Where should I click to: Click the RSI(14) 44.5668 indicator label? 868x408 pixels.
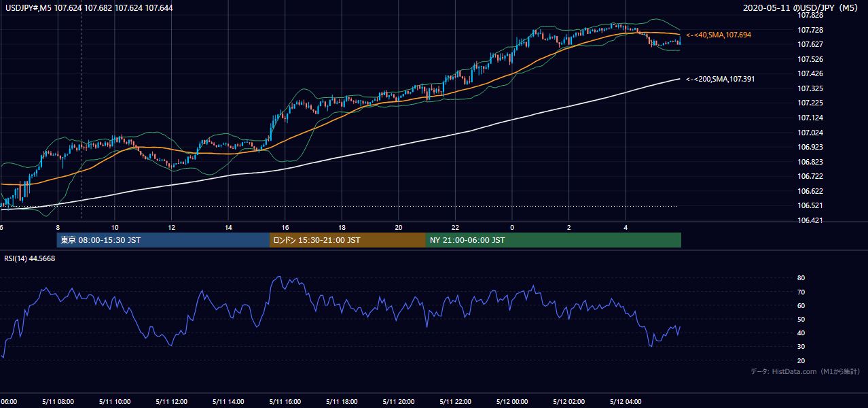point(30,258)
